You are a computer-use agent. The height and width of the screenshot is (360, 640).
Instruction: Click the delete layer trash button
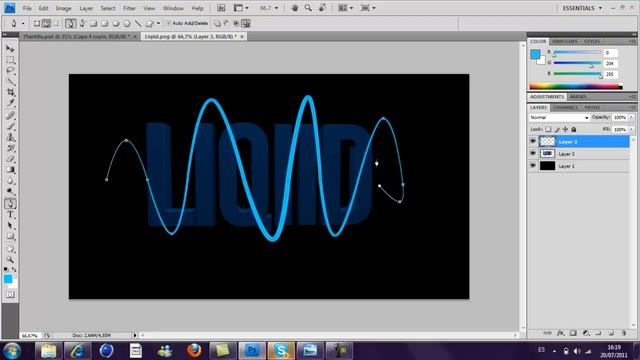[624, 333]
